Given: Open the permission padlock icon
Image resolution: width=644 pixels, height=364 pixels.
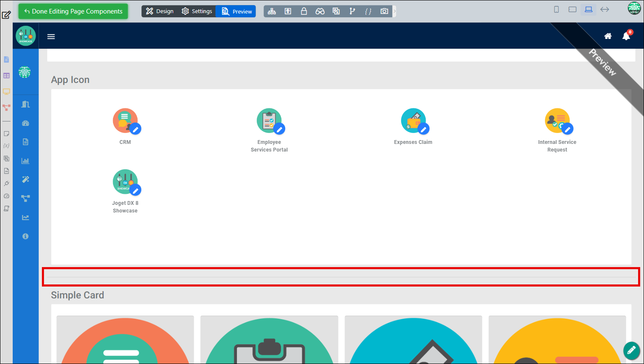Looking at the screenshot, I should tap(304, 11).
